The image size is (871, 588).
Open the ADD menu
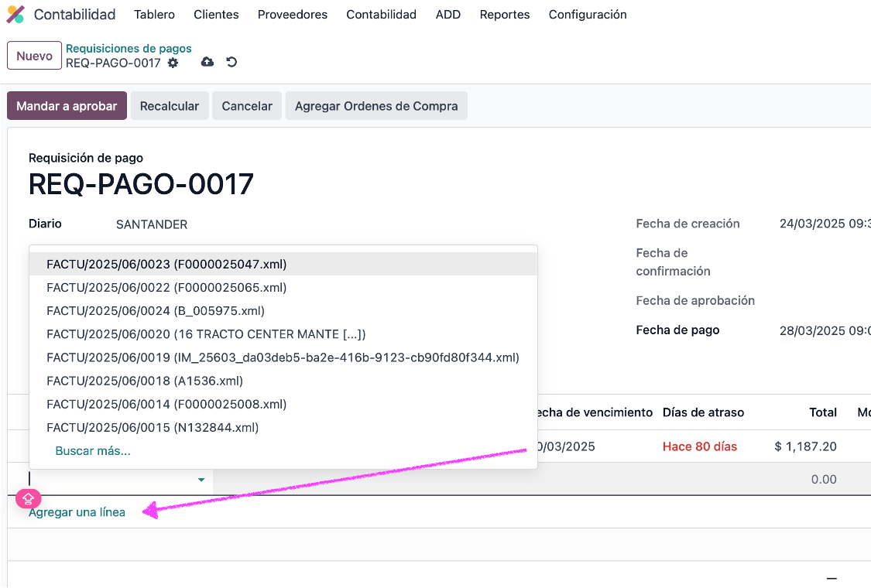pyautogui.click(x=448, y=15)
